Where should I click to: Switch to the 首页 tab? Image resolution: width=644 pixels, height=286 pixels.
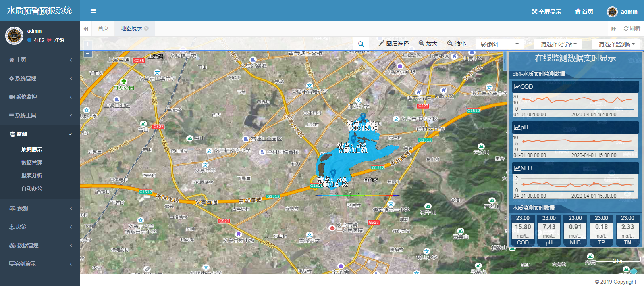click(x=103, y=28)
